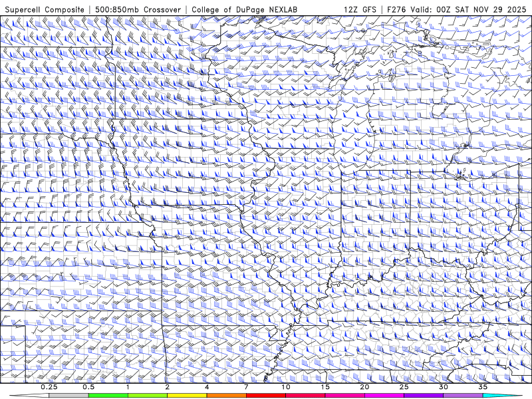
Task: Select the red 7–10 color bar segment
Action: [x=266, y=396]
